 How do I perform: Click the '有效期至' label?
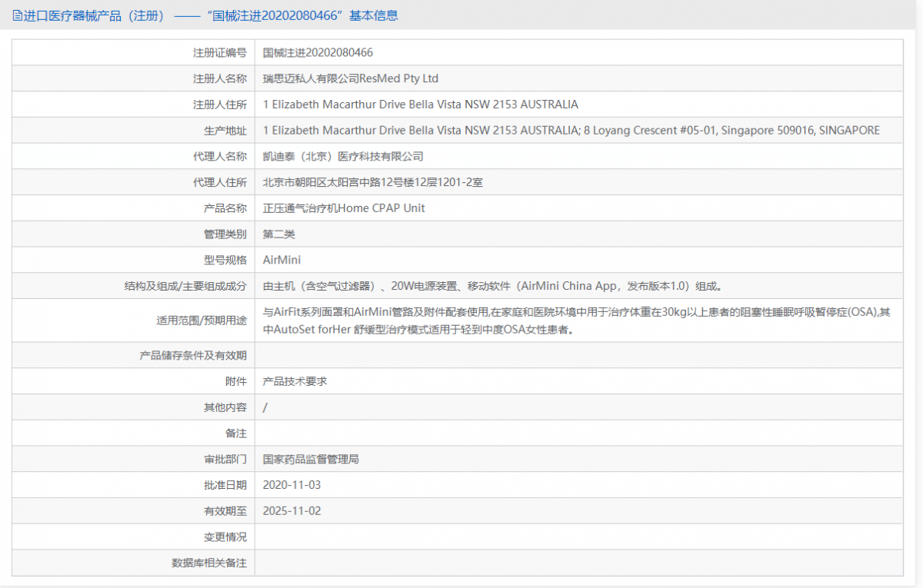pos(225,511)
